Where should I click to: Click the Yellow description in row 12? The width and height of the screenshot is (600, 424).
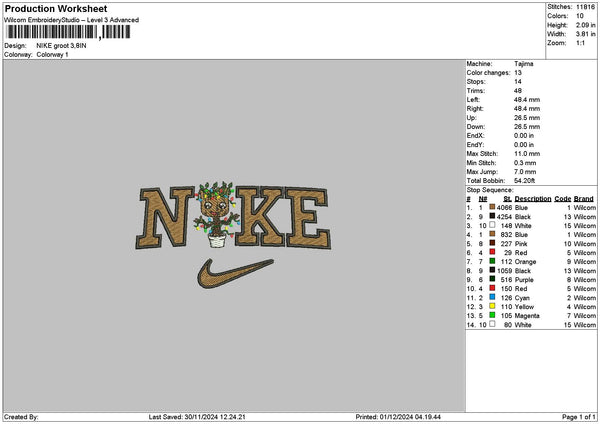click(524, 307)
